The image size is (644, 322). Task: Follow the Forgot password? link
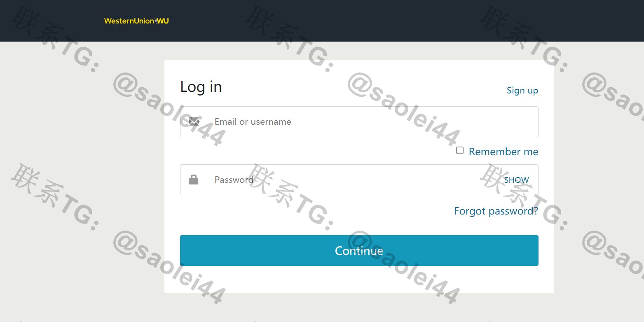click(496, 211)
